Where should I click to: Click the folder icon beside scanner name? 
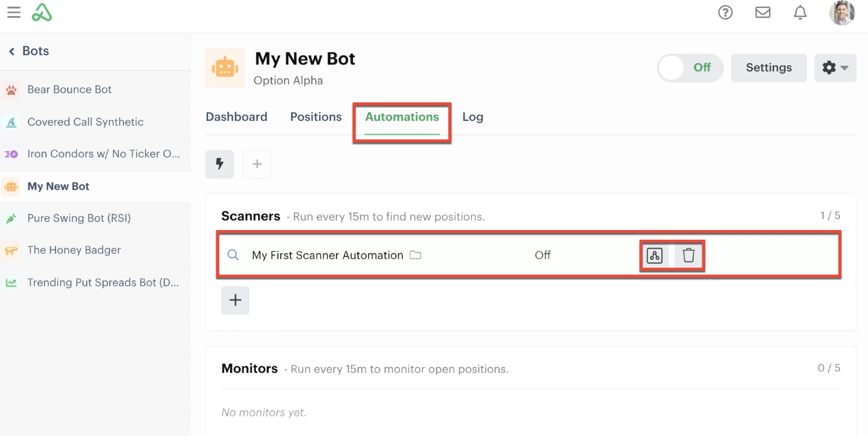[x=415, y=255]
